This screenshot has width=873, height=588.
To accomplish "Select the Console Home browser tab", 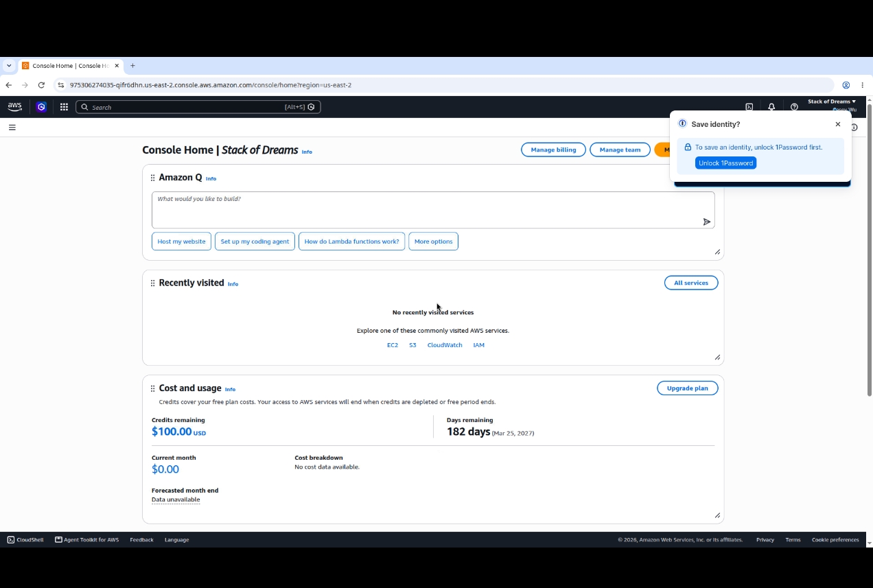I will [x=70, y=66].
